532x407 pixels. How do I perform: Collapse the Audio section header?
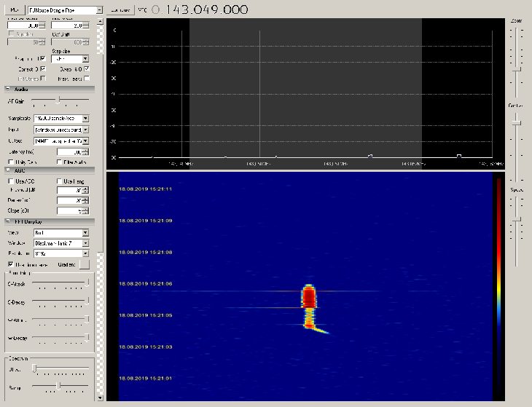click(x=7, y=89)
